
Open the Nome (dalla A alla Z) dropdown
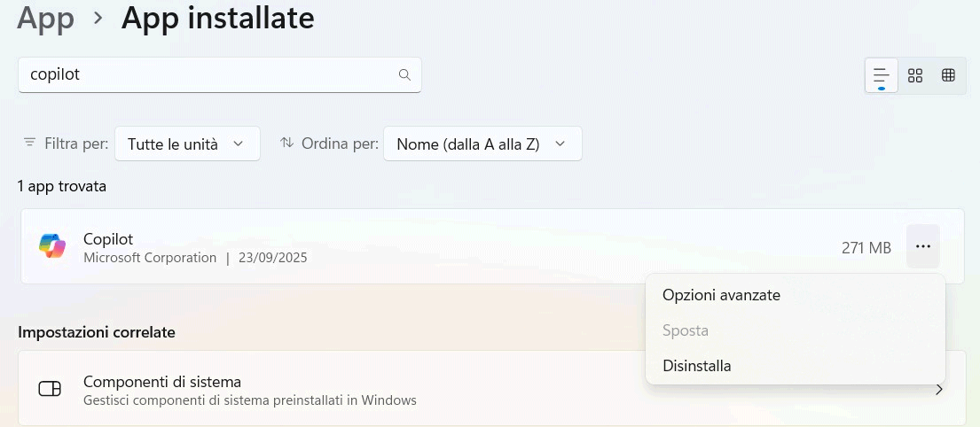[x=482, y=144]
